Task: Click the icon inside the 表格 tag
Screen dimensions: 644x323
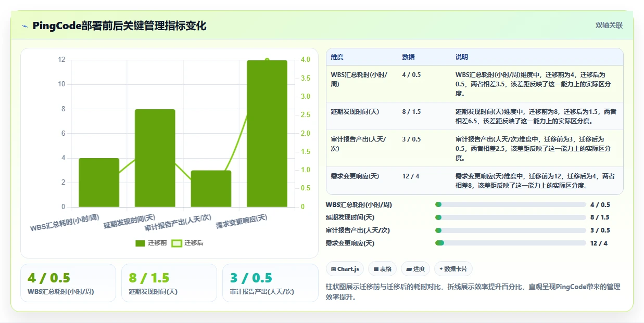Action: pos(376,269)
